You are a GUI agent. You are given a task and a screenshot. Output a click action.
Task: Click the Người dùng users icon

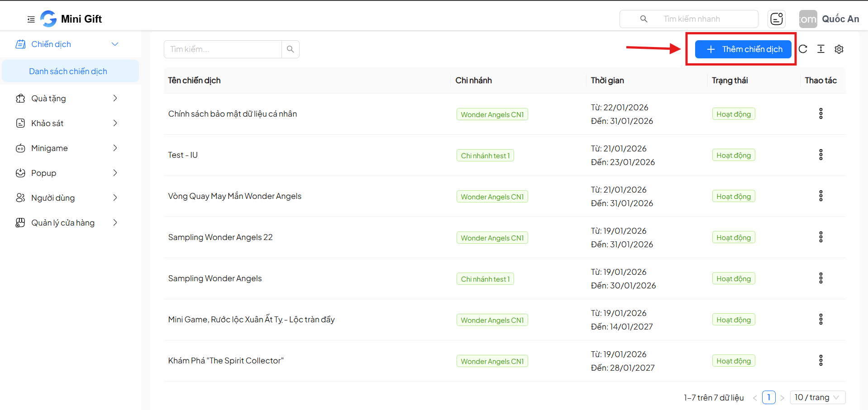click(20, 198)
